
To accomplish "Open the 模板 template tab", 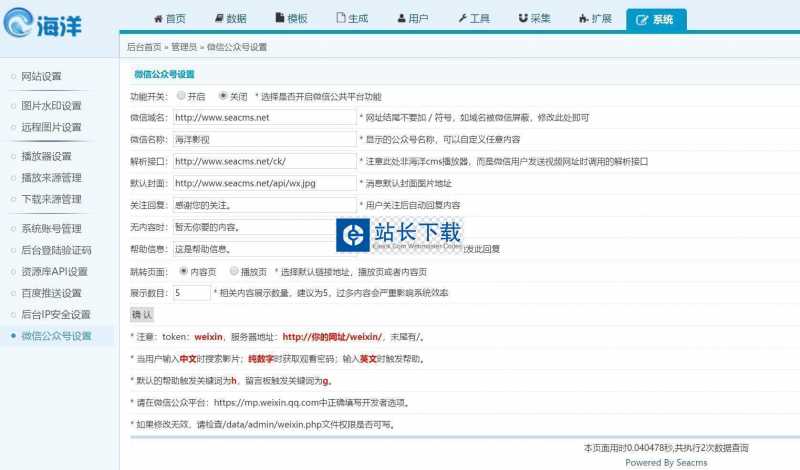I will [290, 19].
